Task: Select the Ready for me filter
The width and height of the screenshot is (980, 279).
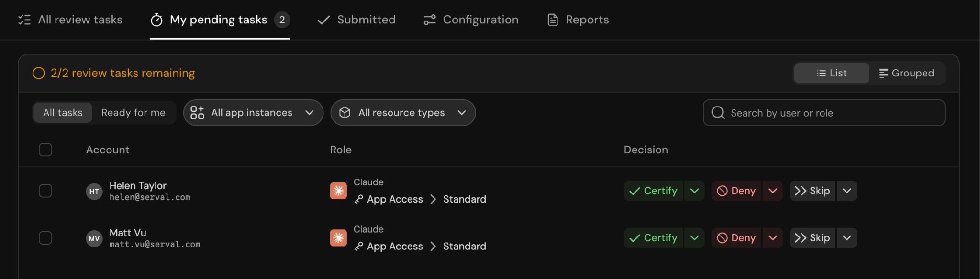Action: pos(134,113)
